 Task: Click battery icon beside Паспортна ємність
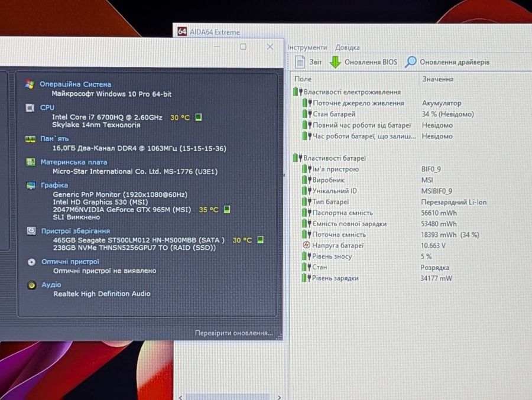click(306, 213)
